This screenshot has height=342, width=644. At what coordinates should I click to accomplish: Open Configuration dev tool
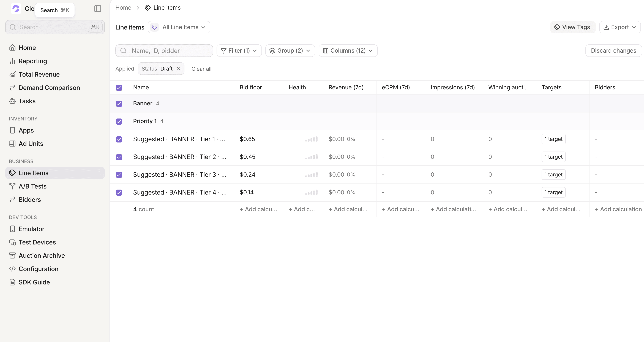coord(55,269)
